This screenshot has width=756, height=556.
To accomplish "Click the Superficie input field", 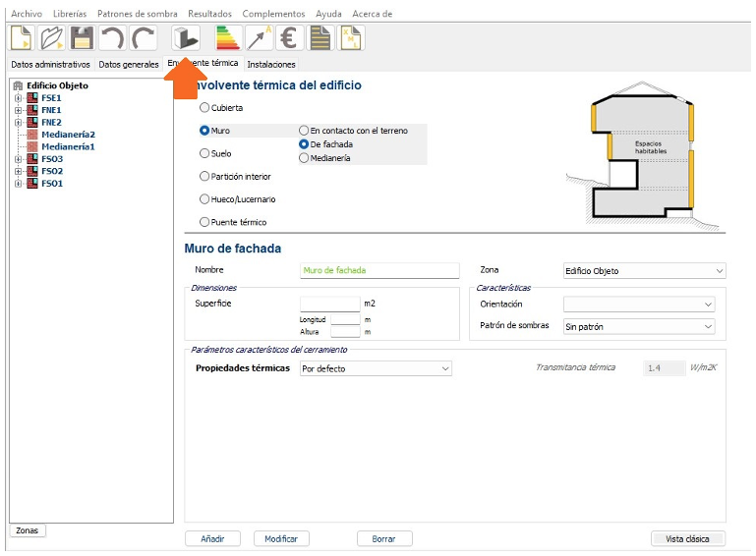I will 329,304.
